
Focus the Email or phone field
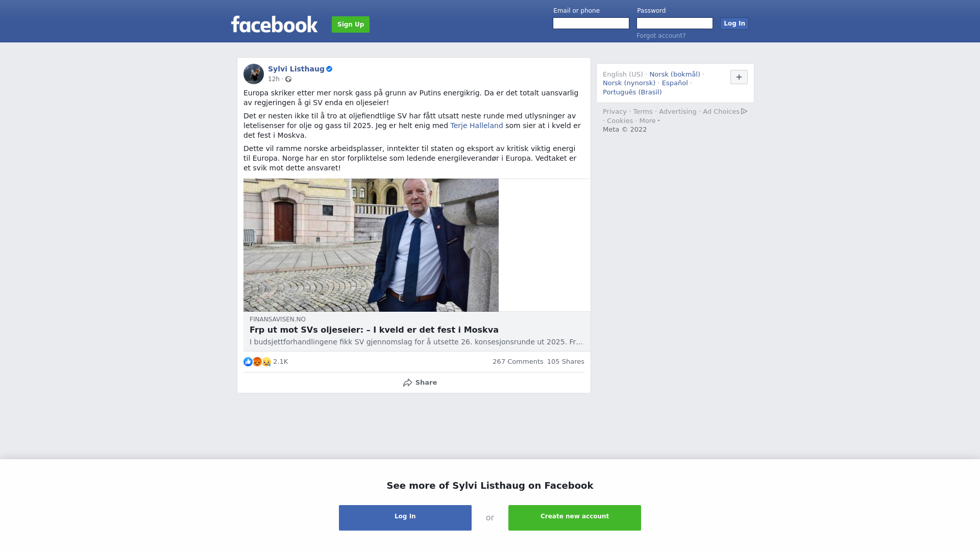click(591, 23)
